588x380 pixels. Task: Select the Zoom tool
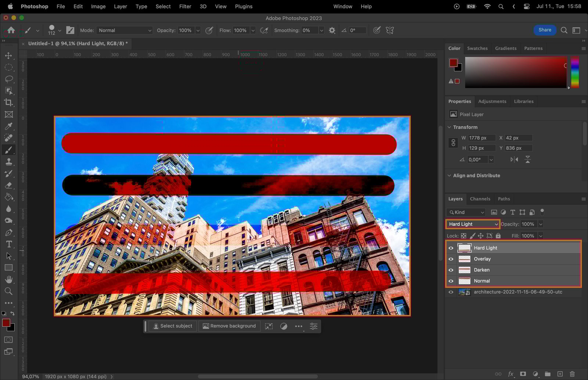click(8, 291)
